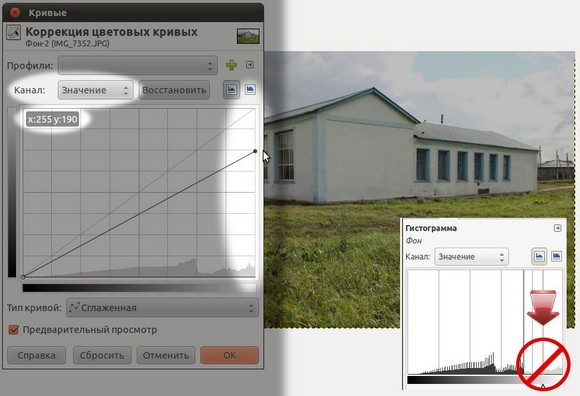Open the Тип кривой dropdown
This screenshot has height=396, width=580.
pos(162,308)
